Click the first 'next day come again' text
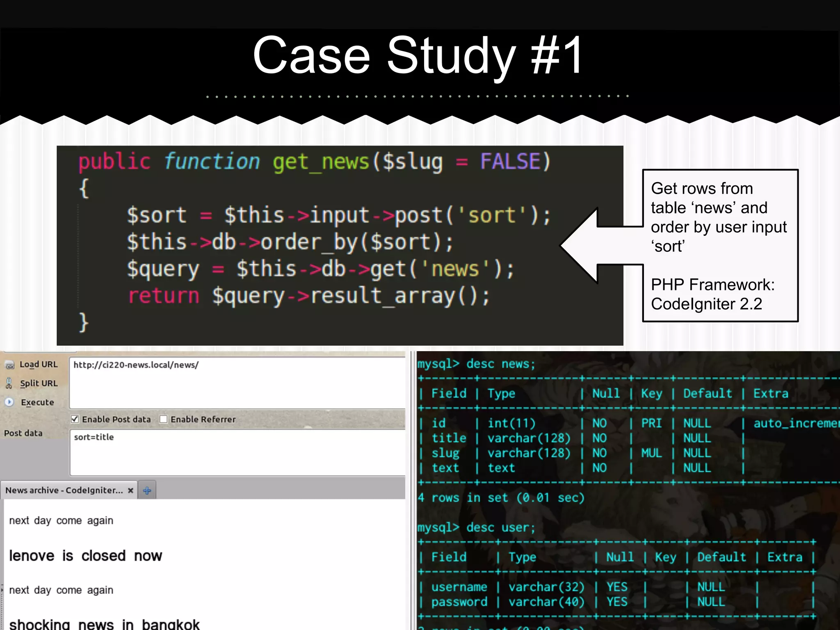Screen dimensions: 840x630 pyautogui.click(x=61, y=521)
